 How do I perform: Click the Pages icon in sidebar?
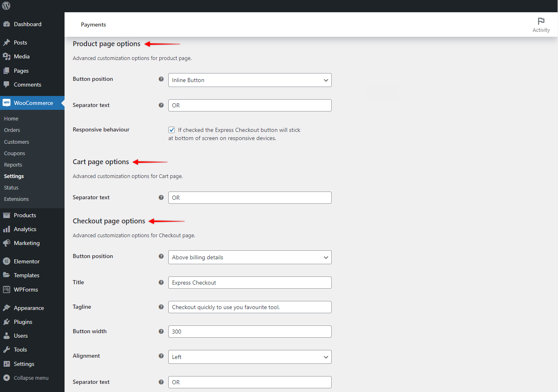pyautogui.click(x=7, y=71)
